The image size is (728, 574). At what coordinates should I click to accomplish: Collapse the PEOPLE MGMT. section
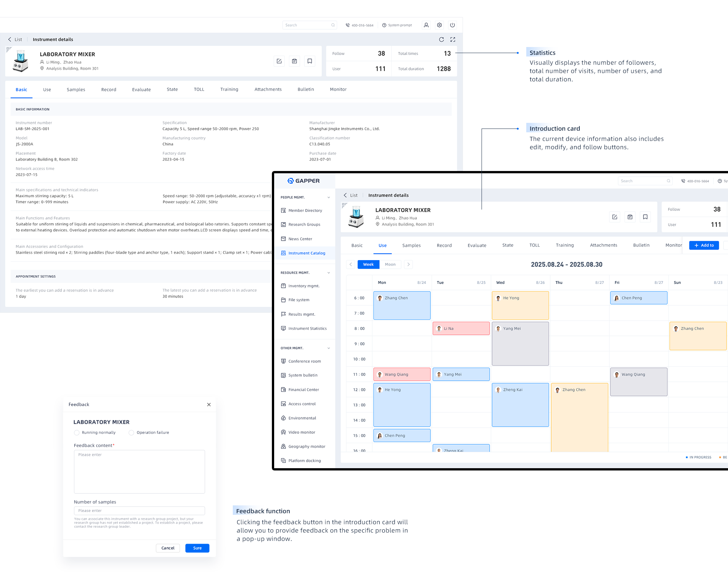(328, 198)
